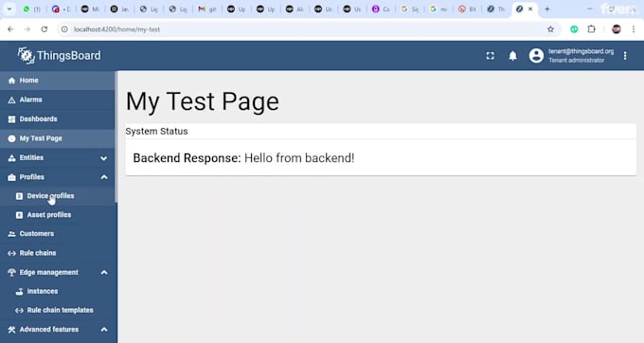Click the Rule chain templates icon
Image resolution: width=644 pixels, height=343 pixels.
(x=19, y=310)
